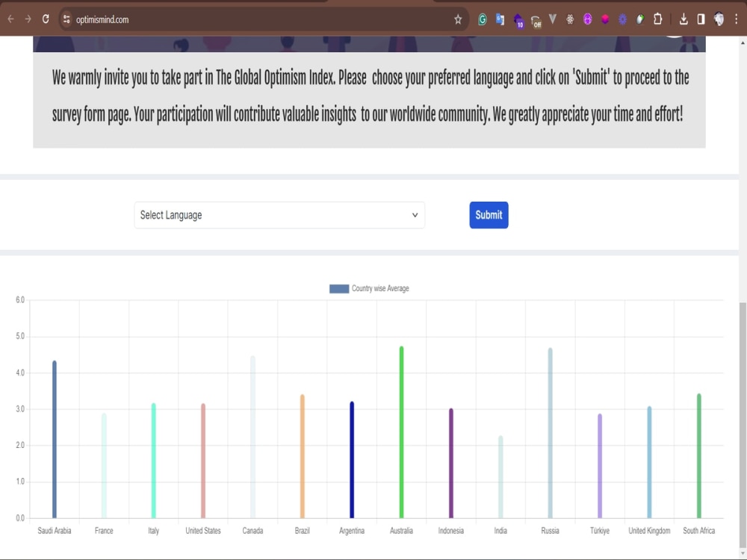Go back to the previous page
The image size is (747, 560).
click(x=11, y=19)
